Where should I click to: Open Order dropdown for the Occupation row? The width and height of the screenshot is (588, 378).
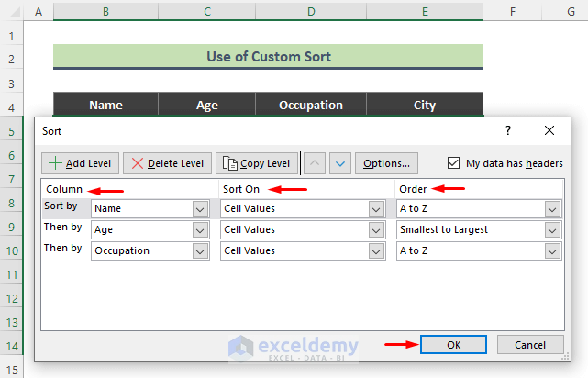pos(551,250)
